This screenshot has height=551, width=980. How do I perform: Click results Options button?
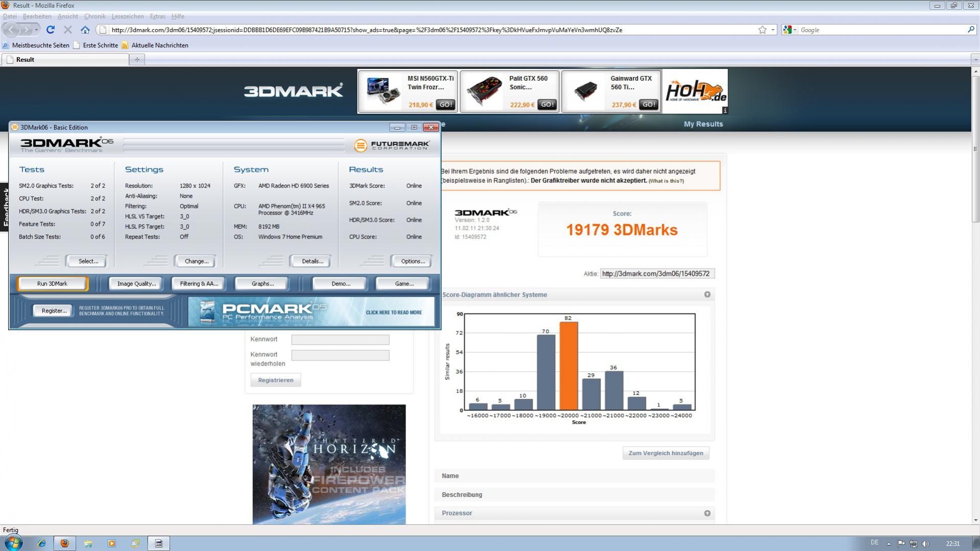[413, 261]
